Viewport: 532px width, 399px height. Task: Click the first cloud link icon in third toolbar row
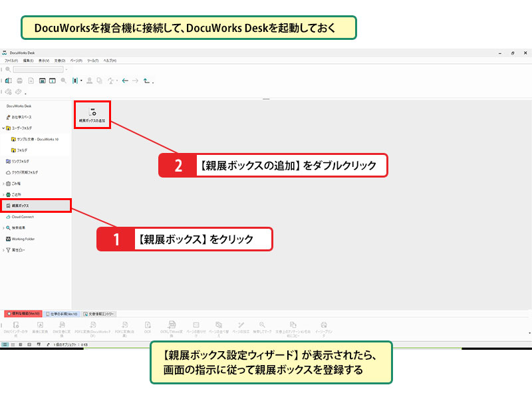(9, 92)
